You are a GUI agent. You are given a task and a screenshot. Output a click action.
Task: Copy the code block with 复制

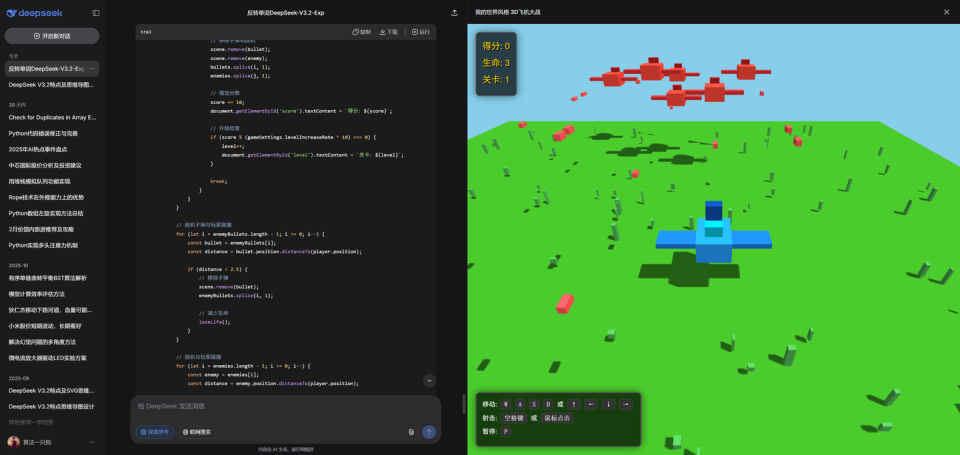click(361, 32)
